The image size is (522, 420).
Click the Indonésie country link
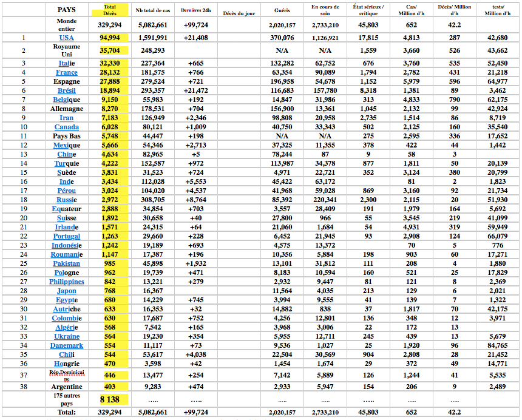(66, 245)
